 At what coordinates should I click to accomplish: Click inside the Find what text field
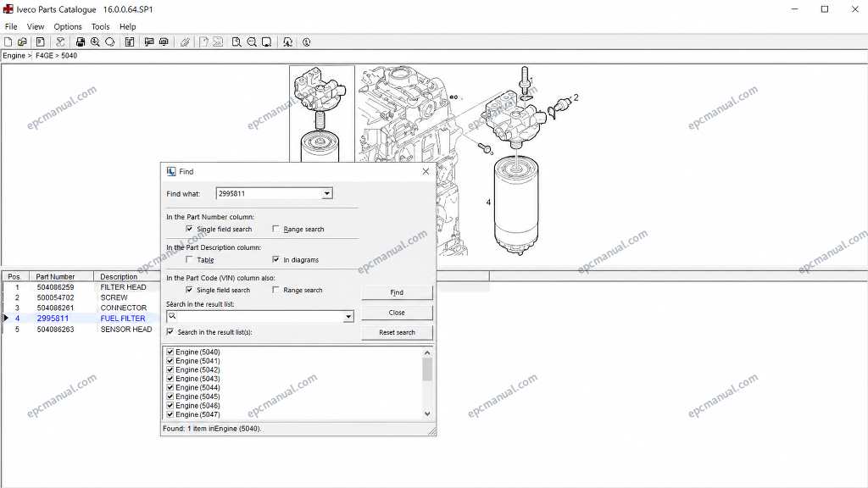tap(269, 194)
